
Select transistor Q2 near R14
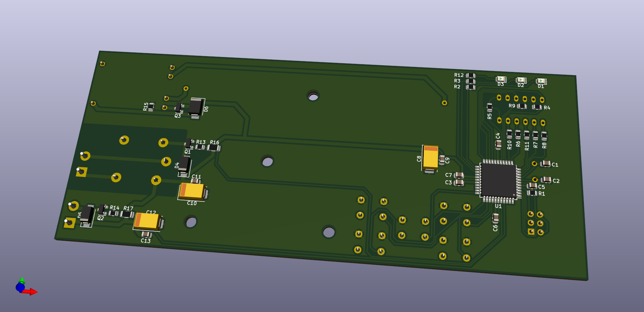pyautogui.click(x=102, y=210)
